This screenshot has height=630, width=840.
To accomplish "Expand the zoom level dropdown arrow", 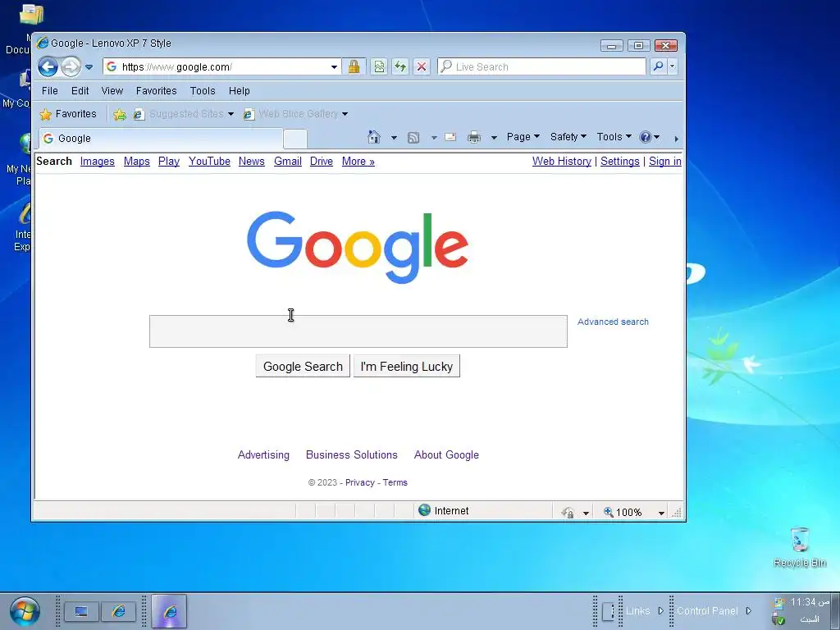I will [x=661, y=513].
